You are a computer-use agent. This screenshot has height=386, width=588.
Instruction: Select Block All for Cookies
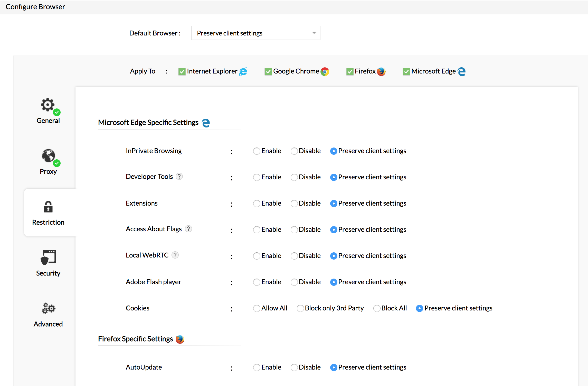pos(377,308)
